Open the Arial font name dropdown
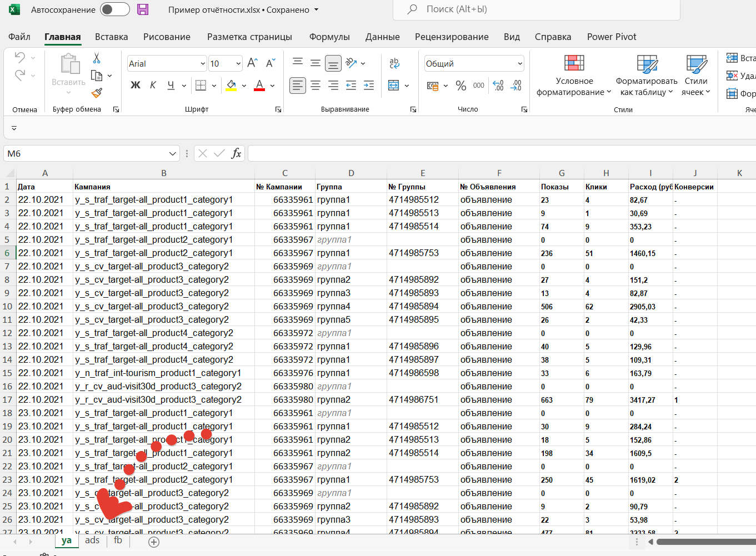This screenshot has width=756, height=556. tap(203, 64)
